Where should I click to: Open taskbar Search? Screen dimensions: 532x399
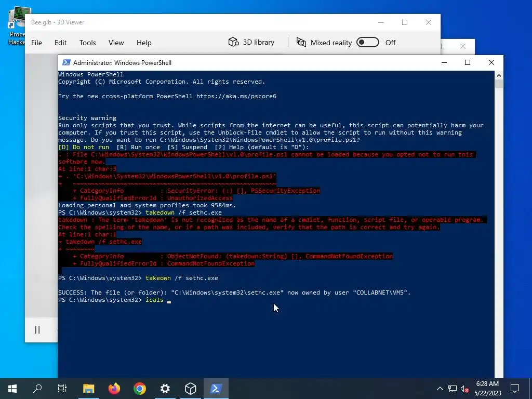tap(37, 389)
